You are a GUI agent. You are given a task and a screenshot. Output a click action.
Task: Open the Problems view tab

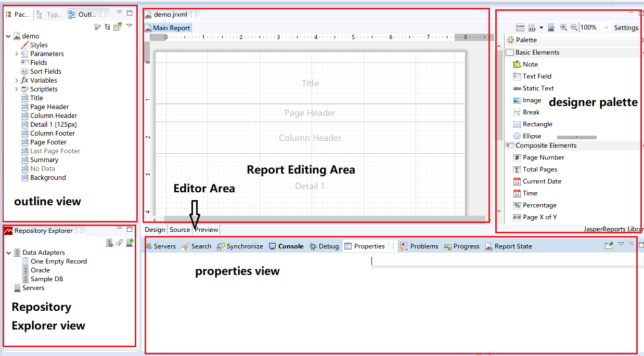click(x=419, y=246)
